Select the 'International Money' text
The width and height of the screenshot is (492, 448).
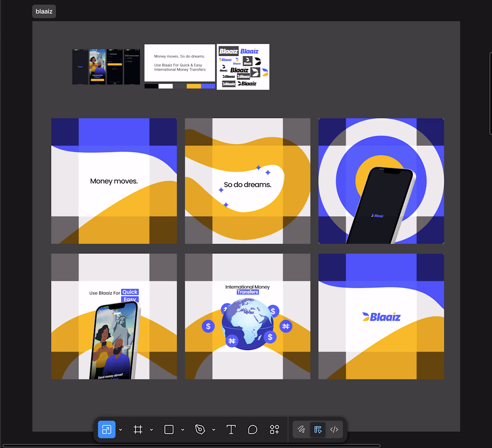(248, 287)
